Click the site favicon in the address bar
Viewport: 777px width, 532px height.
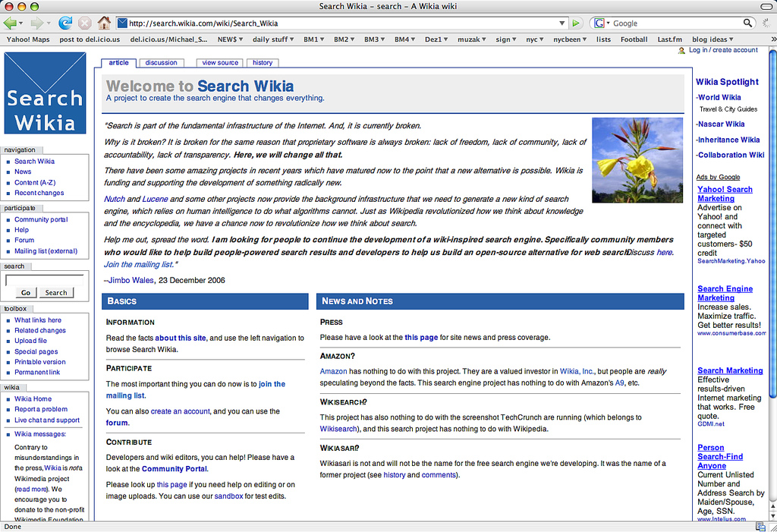[122, 23]
